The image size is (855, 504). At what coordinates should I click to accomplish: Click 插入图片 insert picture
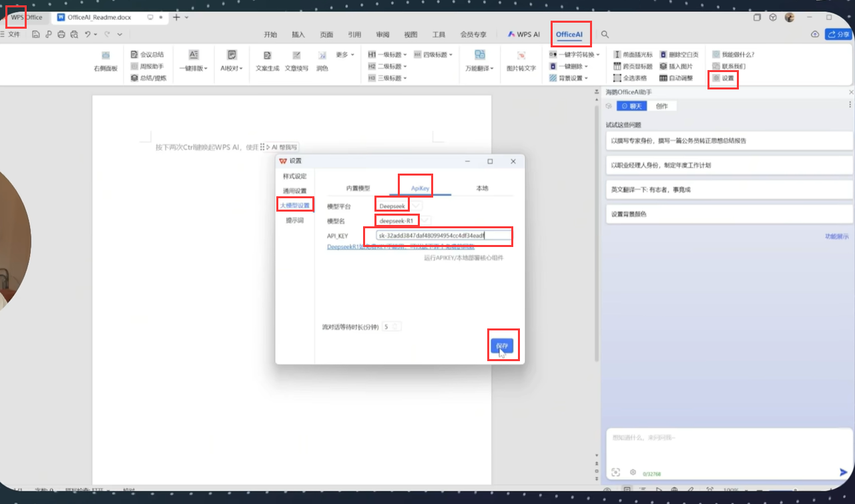tap(676, 66)
